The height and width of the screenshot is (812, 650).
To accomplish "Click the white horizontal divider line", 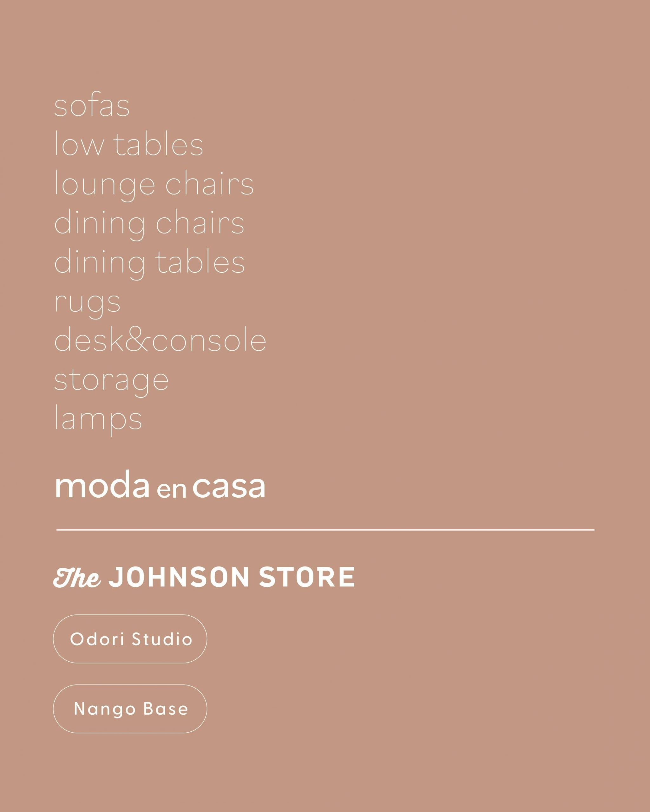I will pos(325,529).
